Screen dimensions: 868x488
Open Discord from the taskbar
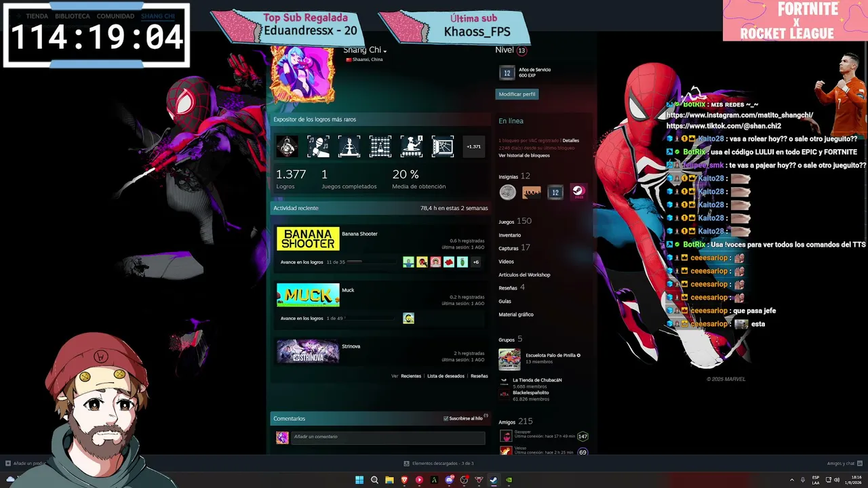point(449,480)
